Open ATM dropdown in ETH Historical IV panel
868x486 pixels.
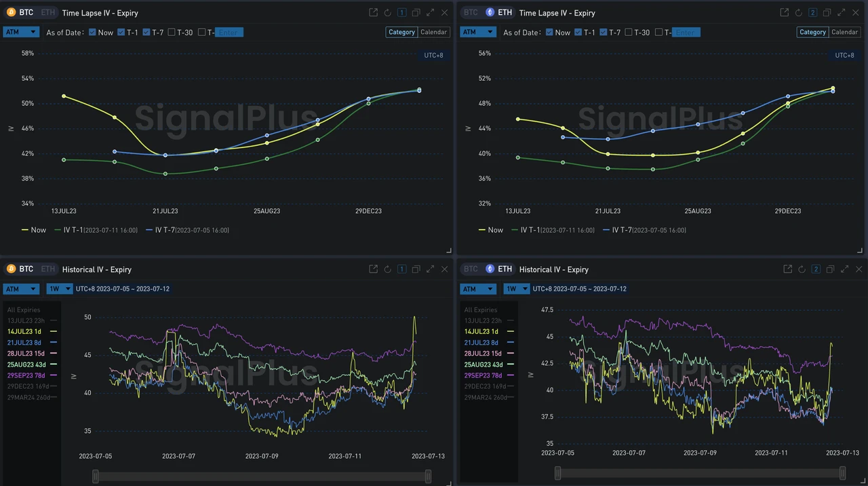point(478,289)
